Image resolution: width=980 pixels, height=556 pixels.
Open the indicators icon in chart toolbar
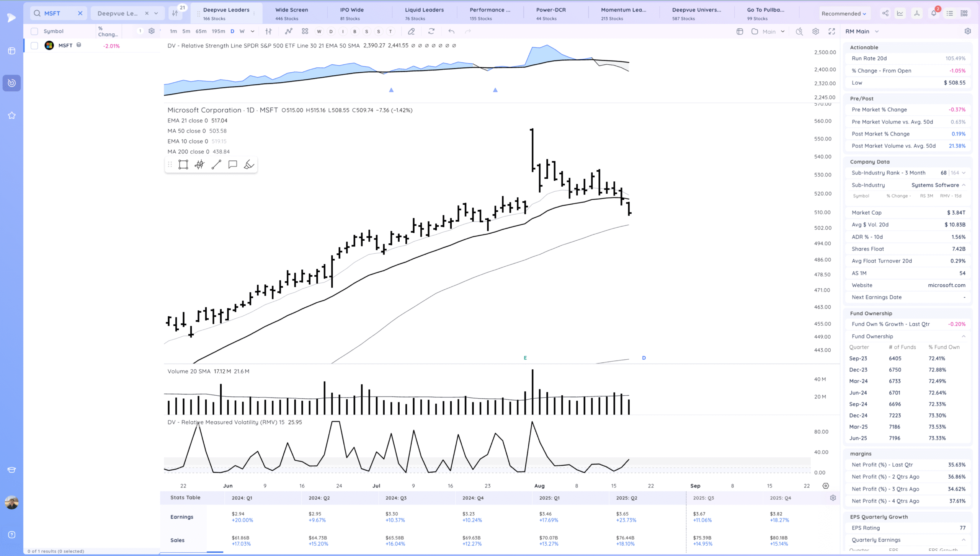(x=289, y=31)
